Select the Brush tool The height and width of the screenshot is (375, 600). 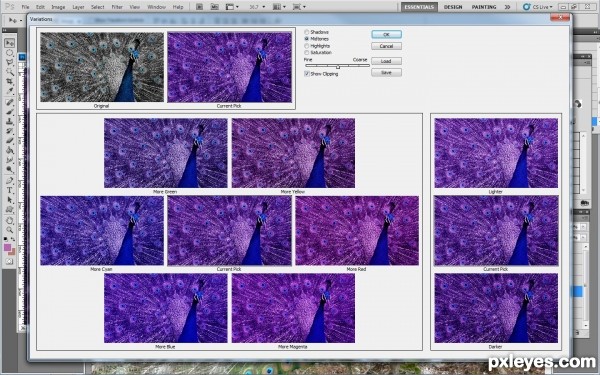(x=10, y=112)
